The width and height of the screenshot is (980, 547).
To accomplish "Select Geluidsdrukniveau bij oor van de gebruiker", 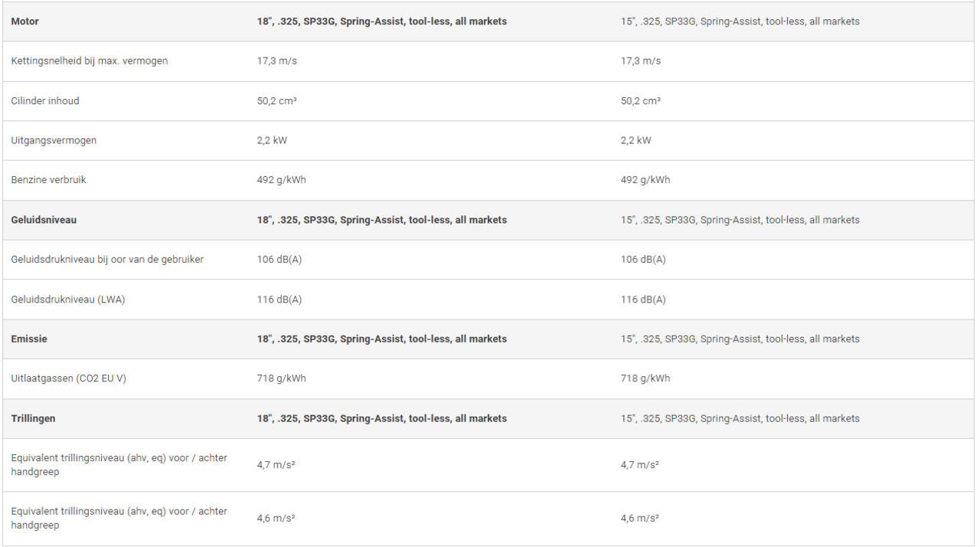I will click(107, 260).
